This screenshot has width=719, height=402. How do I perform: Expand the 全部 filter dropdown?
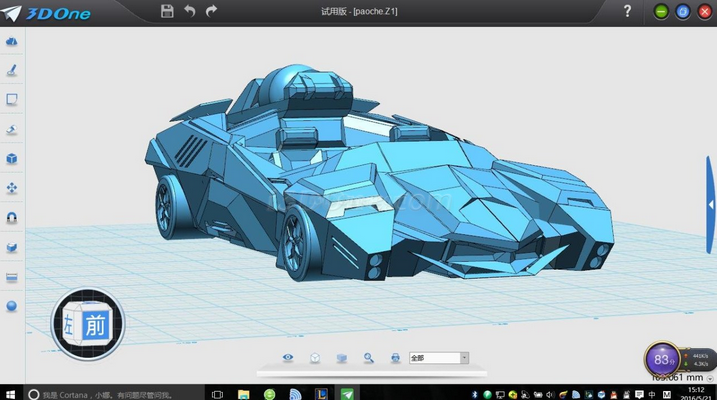coord(464,358)
